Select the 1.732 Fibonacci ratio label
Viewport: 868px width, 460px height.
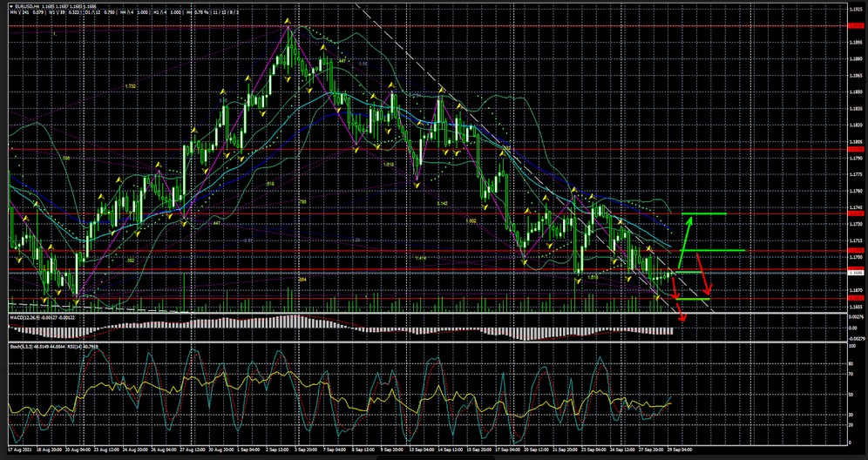click(x=130, y=86)
